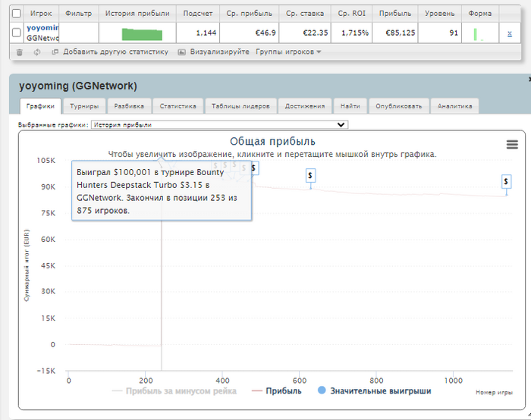This screenshot has width=531, height=420.
Task: Click the Добавить другую статистику button
Action: click(110, 52)
